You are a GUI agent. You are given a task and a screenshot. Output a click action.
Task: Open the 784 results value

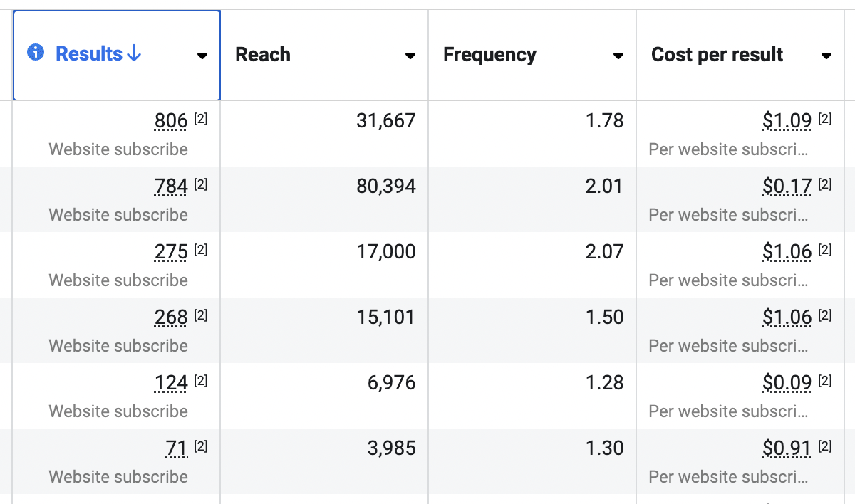click(171, 187)
